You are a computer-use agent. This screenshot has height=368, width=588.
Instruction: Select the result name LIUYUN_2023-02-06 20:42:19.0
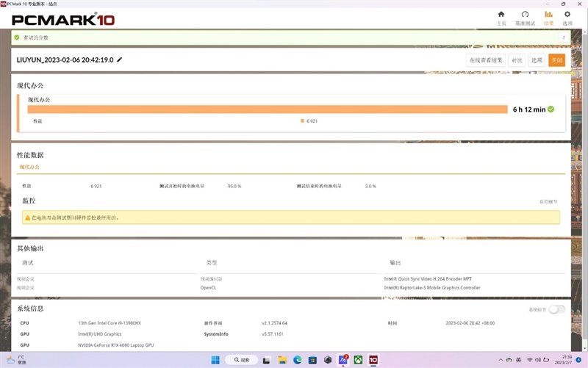coord(65,60)
